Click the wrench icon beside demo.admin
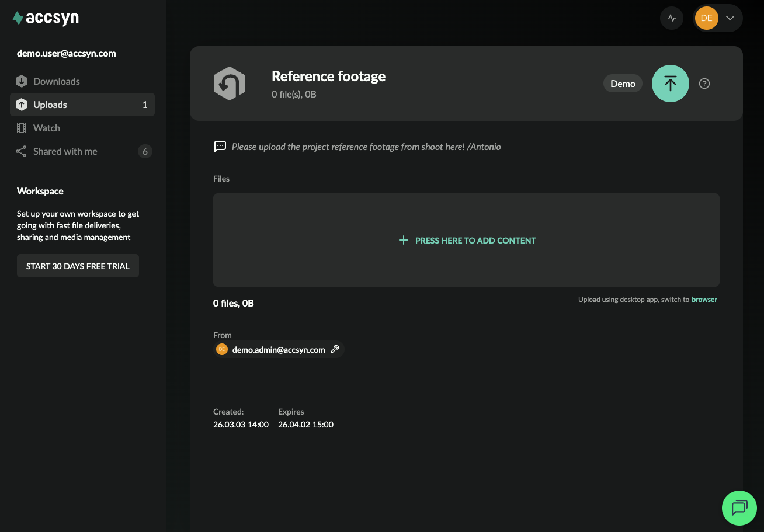Image resolution: width=764 pixels, height=532 pixels. [335, 349]
